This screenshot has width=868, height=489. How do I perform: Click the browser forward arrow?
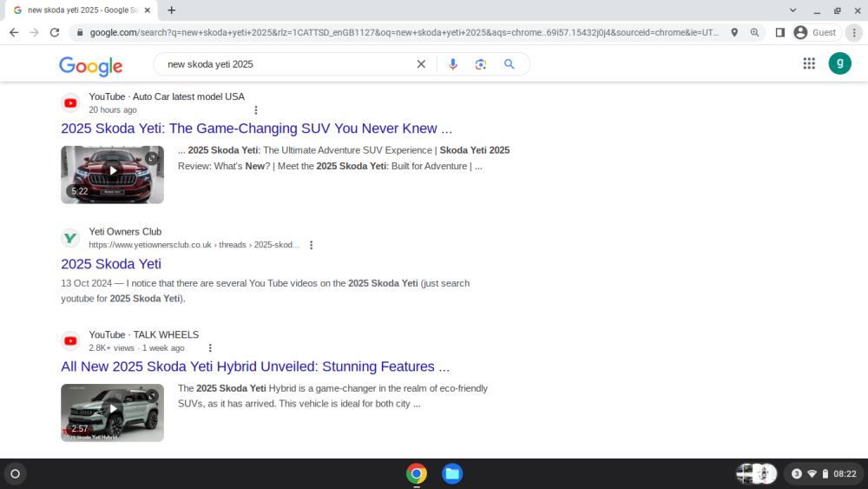coord(35,33)
